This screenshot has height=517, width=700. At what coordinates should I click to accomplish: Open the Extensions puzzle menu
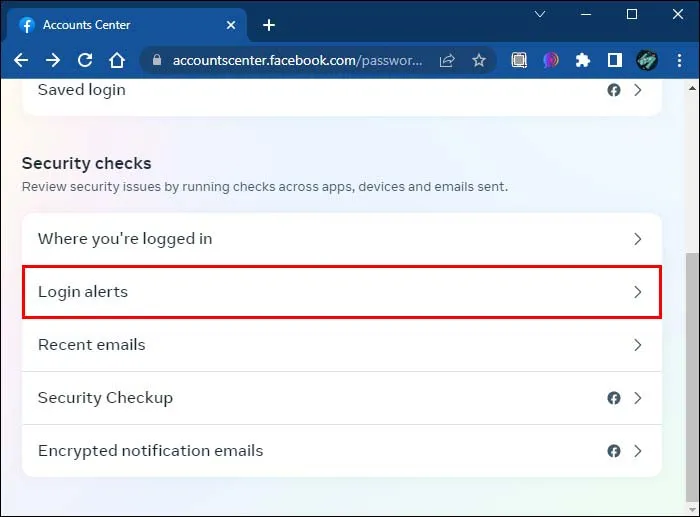[x=583, y=60]
